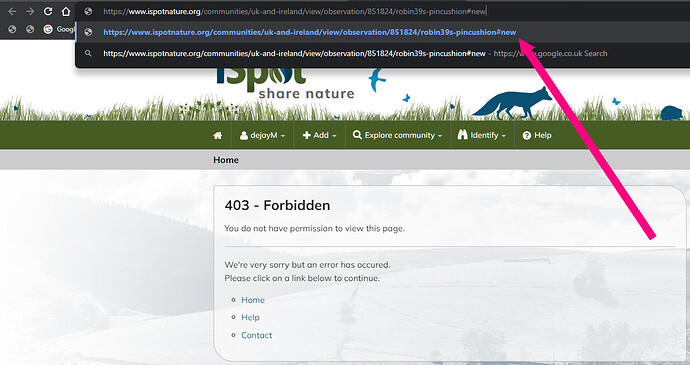The height and width of the screenshot is (365, 690).
Task: Click the browser back arrow
Action: point(12,11)
